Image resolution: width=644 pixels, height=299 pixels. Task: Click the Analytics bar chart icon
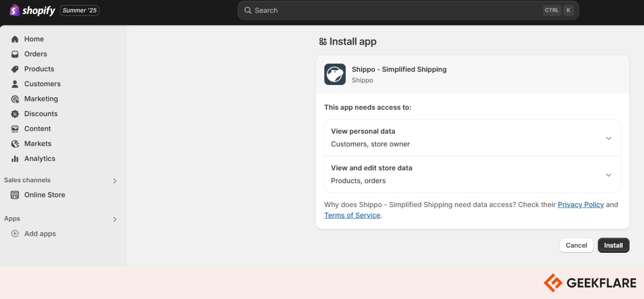coord(15,159)
